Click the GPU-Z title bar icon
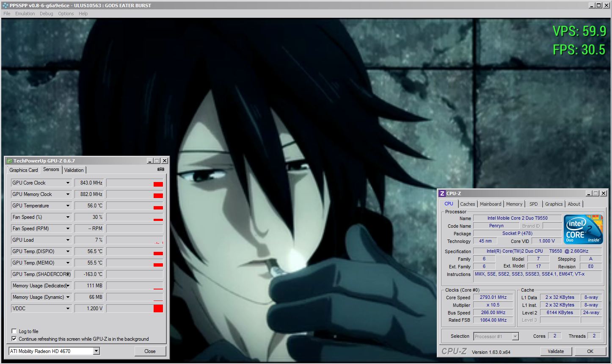Image resolution: width=612 pixels, height=364 pixels. (x=9, y=161)
